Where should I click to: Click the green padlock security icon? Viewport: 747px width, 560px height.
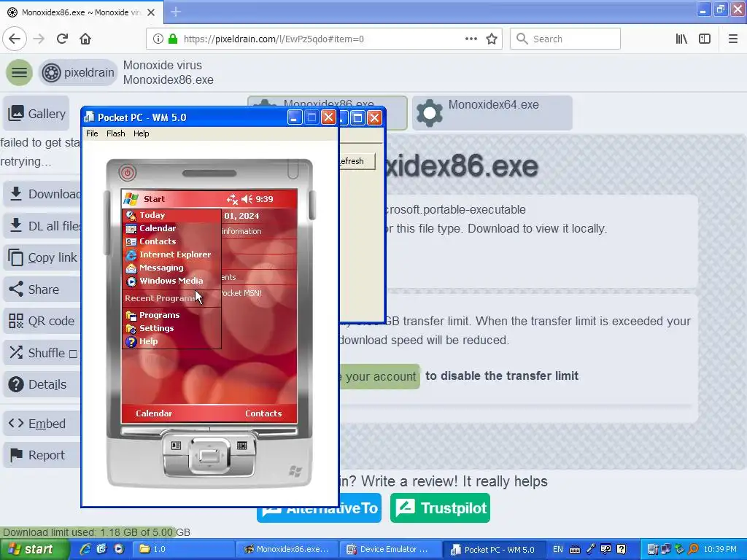[x=173, y=39]
